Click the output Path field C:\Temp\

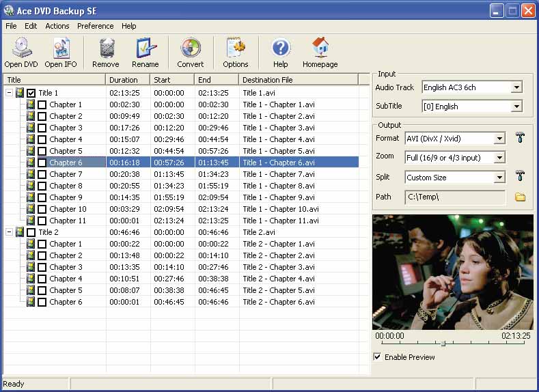(x=455, y=197)
